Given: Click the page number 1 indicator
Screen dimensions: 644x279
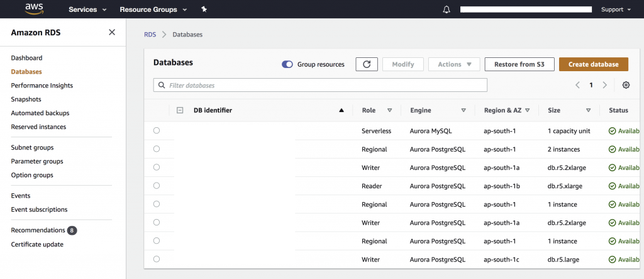Looking at the screenshot, I should pos(591,85).
